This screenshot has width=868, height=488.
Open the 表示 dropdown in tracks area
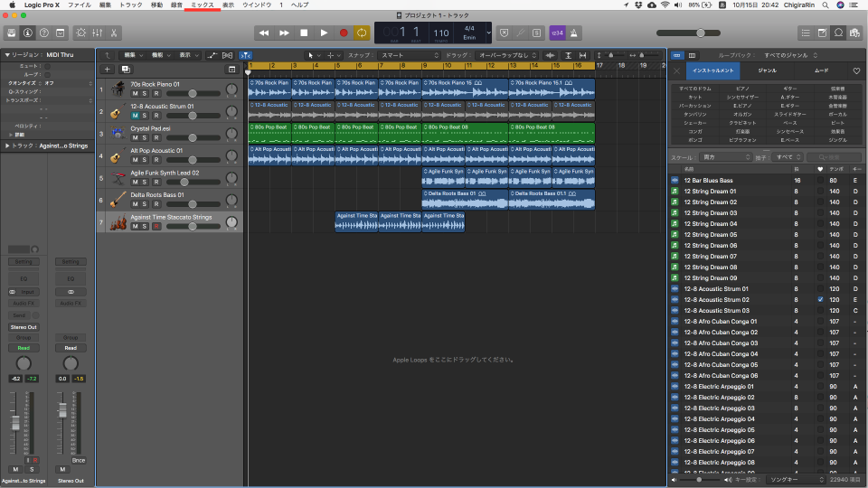click(188, 55)
